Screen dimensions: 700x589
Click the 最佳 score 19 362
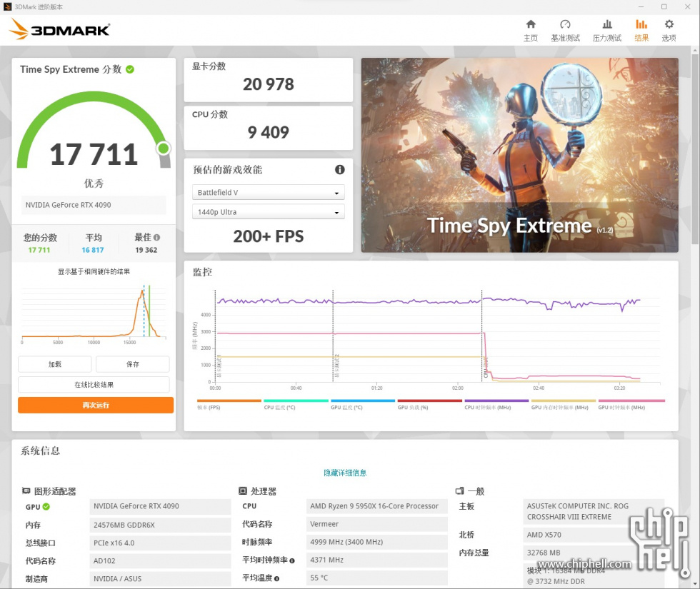pos(146,250)
